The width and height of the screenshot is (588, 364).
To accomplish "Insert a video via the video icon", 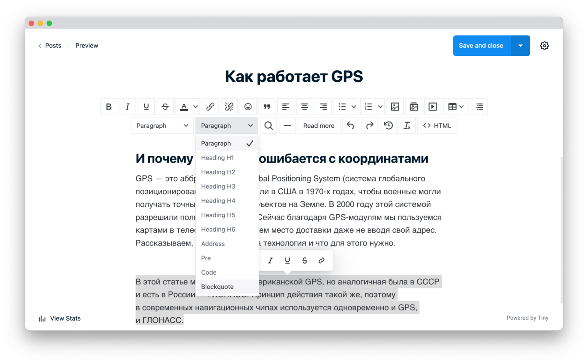I will (x=432, y=107).
